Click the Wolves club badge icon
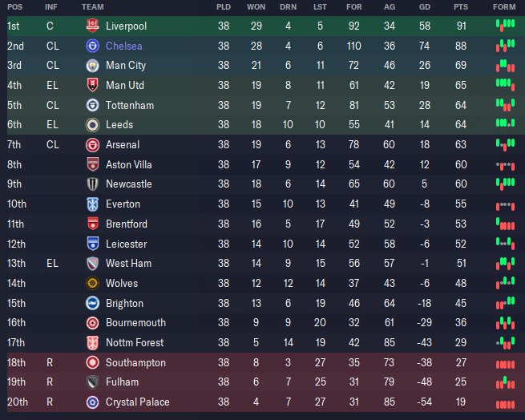525x420 pixels. click(x=92, y=283)
